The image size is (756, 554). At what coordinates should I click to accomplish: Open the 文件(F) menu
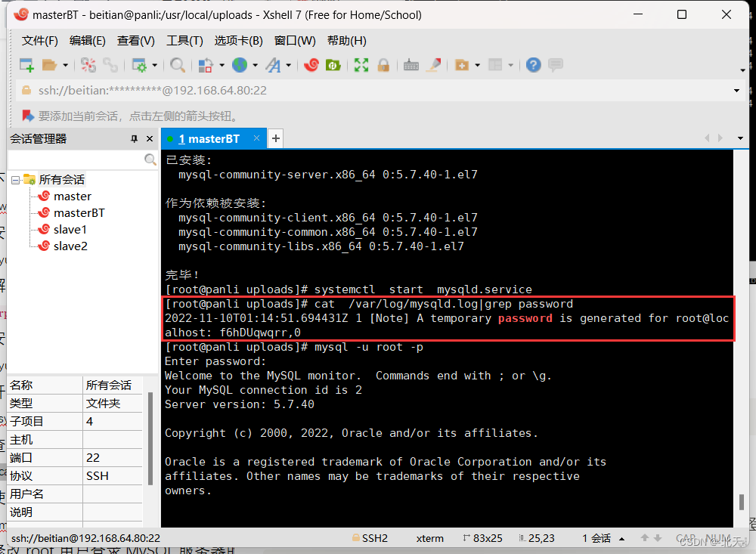(x=39, y=41)
